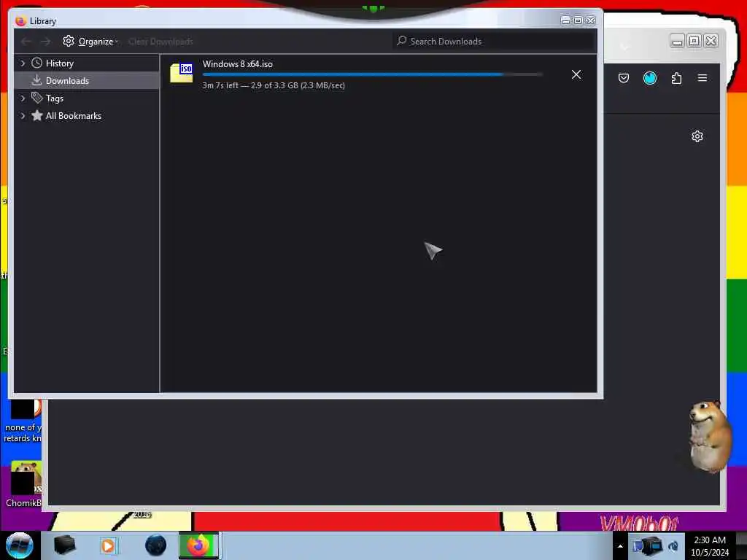Open the Firefox hamburger application menu
Viewport: 747px width, 560px height.
tap(703, 77)
